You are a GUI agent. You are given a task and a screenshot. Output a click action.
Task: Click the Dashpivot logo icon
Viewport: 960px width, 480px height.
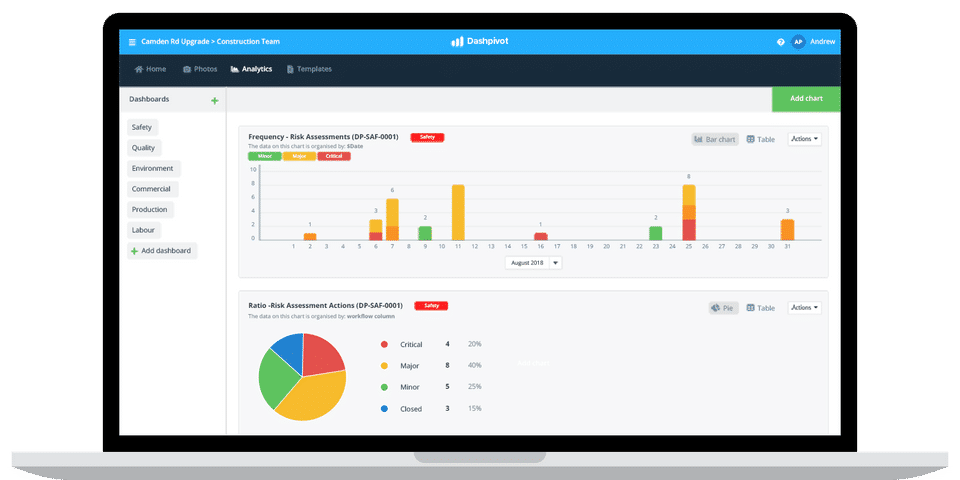point(457,42)
